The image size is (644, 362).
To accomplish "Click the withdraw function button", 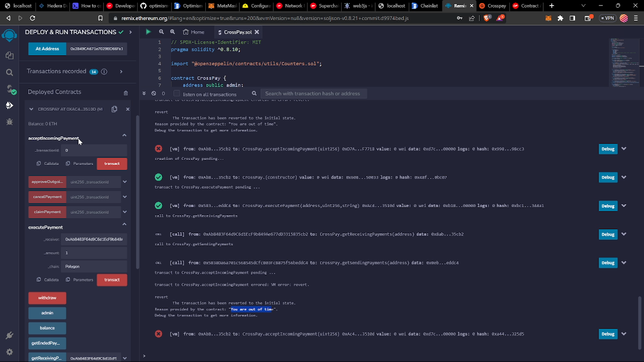I will 47,298.
